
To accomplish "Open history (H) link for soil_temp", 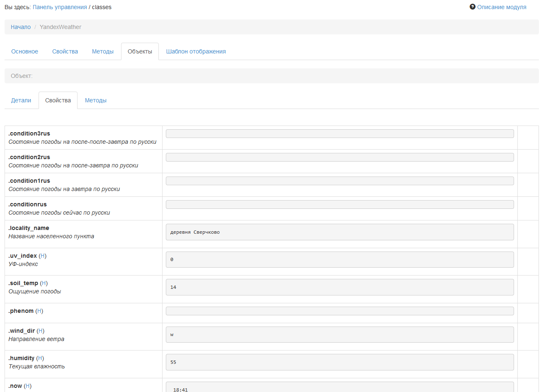I will pyautogui.click(x=44, y=283).
